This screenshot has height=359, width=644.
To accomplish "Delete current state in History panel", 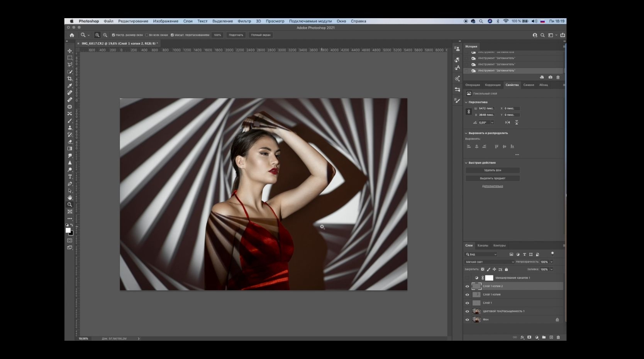I will coord(558,77).
